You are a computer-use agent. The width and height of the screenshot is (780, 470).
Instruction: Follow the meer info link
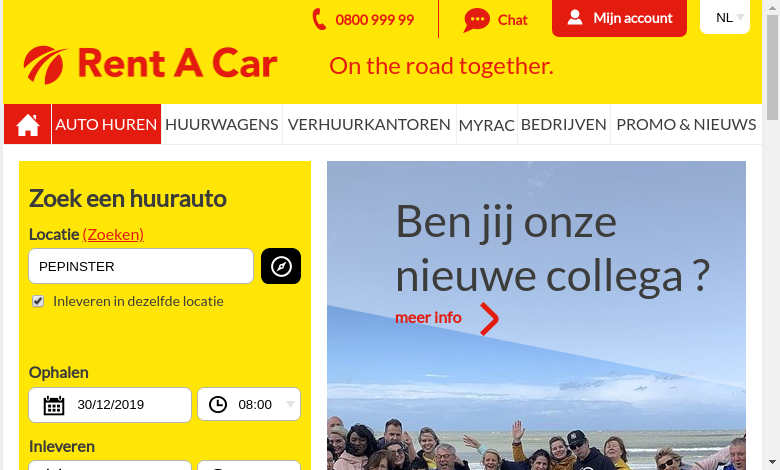pyautogui.click(x=428, y=317)
